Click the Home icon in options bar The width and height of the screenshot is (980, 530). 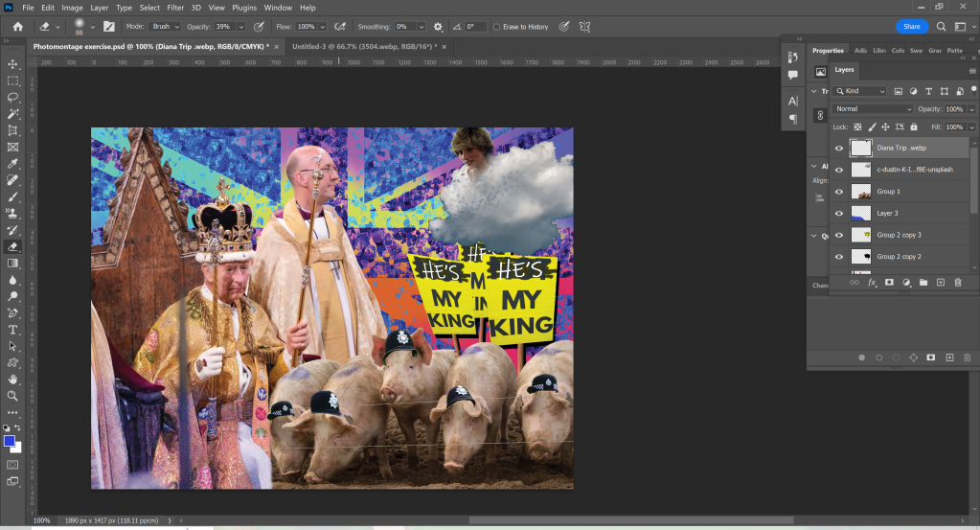pyautogui.click(x=16, y=27)
